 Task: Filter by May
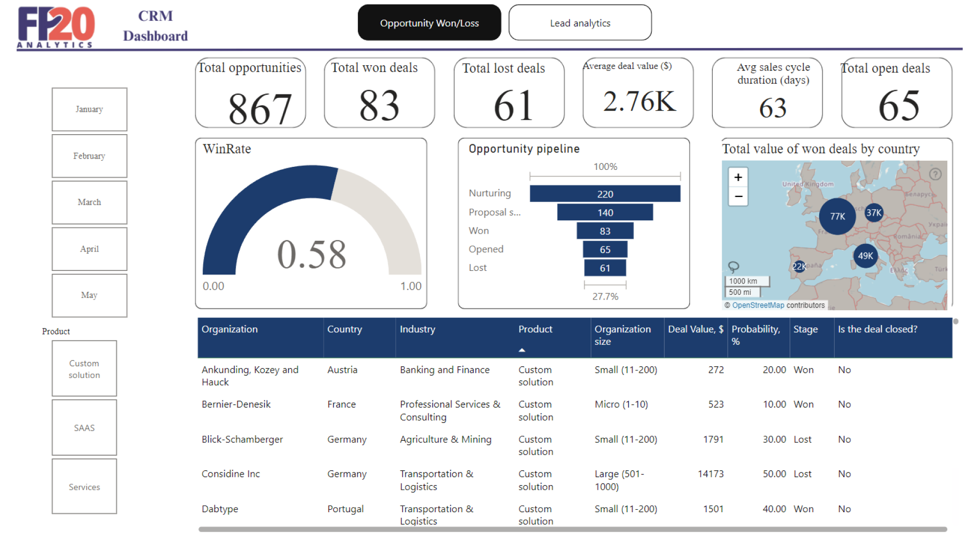(x=89, y=295)
